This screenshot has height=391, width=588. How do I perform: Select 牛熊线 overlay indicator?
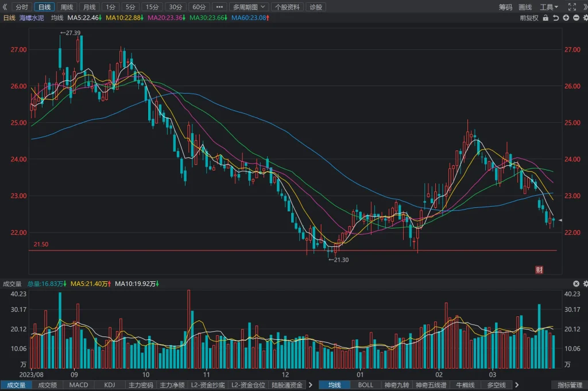(465, 385)
